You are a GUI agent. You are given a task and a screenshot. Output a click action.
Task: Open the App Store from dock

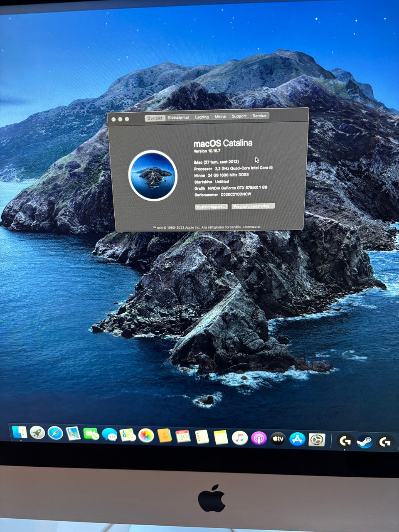pyautogui.click(x=297, y=439)
